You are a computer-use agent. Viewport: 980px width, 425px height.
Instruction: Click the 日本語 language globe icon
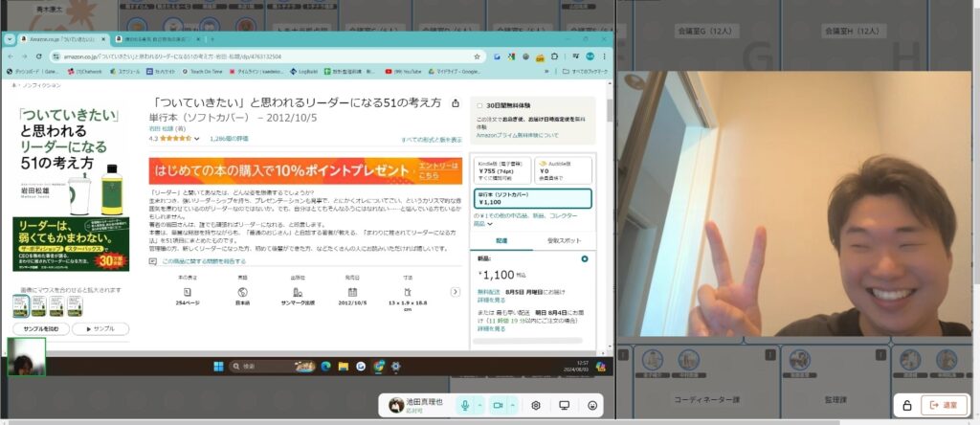242,292
